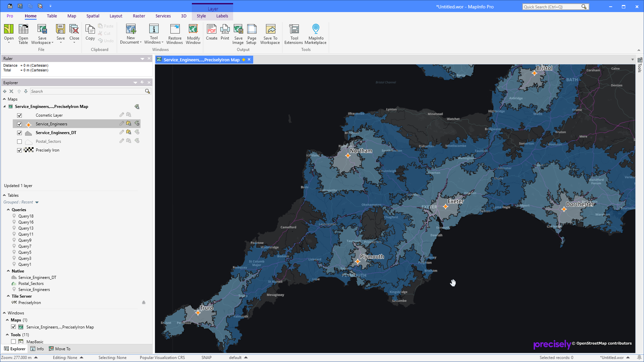Click Selecting: None in status bar
The image size is (644, 362).
point(112,358)
